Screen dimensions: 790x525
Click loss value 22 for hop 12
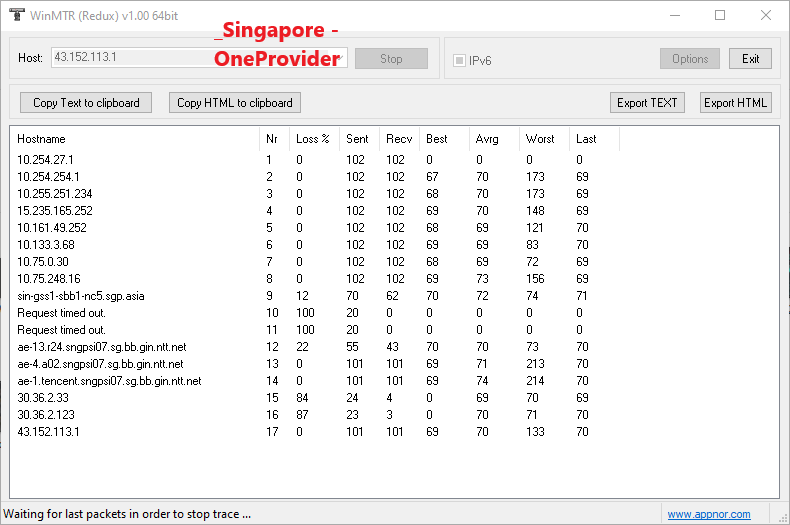point(302,347)
